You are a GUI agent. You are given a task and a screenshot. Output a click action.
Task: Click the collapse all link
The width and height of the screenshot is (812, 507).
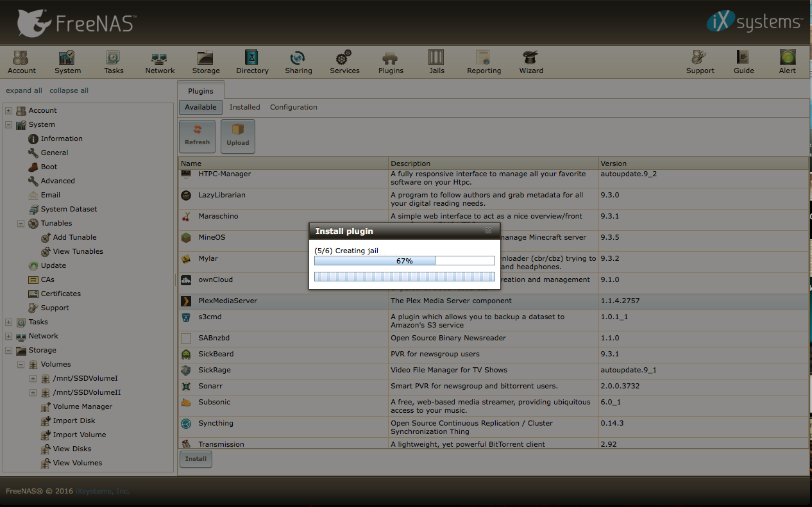click(69, 90)
